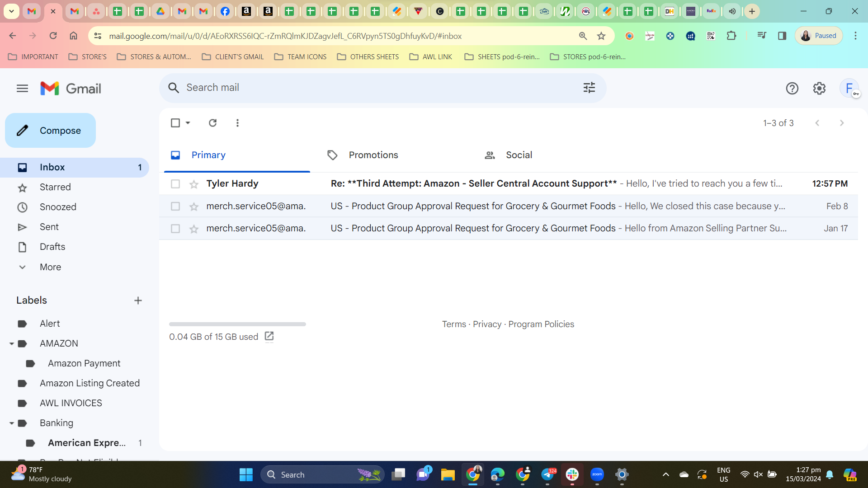Open the Windows Start menu
This screenshot has width=868, height=488.
246,475
